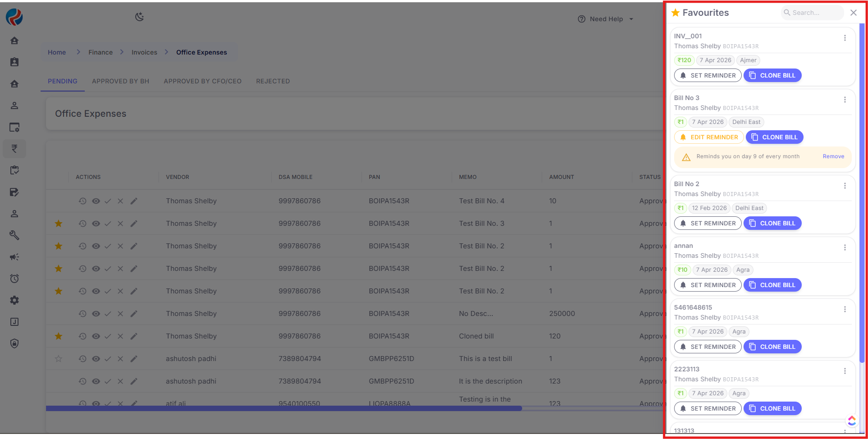
Task: Open three-dot menu on annan card
Action: [845, 248]
